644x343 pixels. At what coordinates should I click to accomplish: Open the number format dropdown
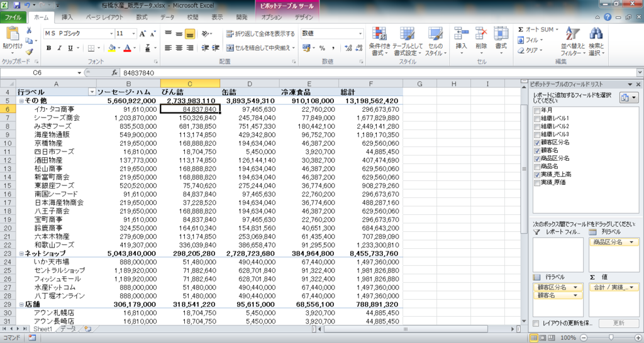tap(360, 34)
